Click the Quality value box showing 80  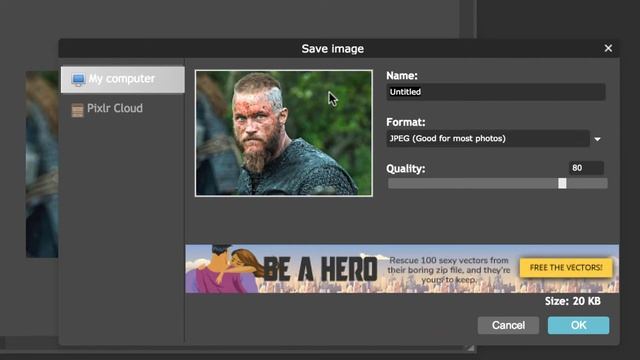coord(586,168)
